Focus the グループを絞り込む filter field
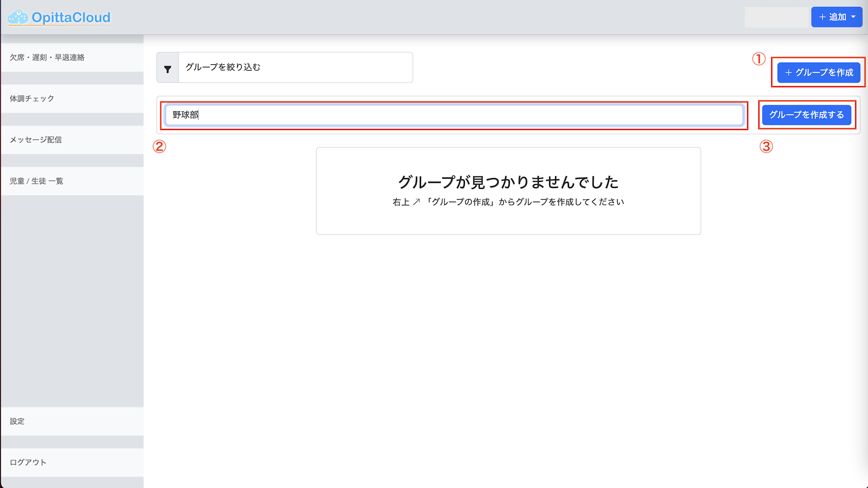Viewport: 868px width, 488px height. point(296,67)
